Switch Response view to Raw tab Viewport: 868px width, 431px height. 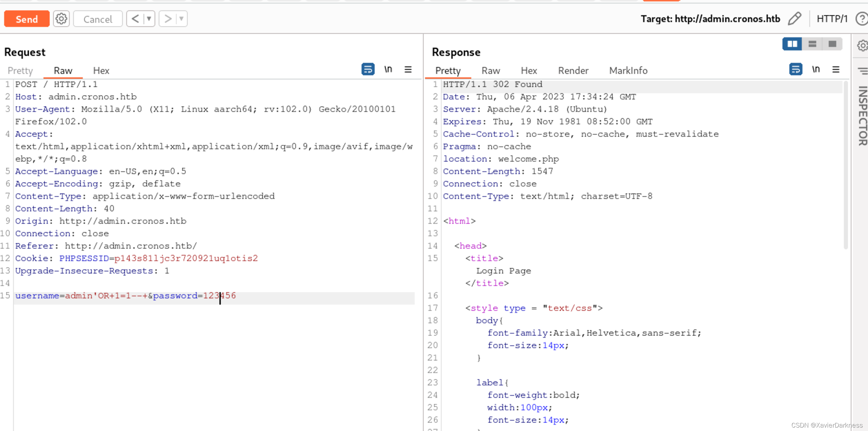[491, 70]
